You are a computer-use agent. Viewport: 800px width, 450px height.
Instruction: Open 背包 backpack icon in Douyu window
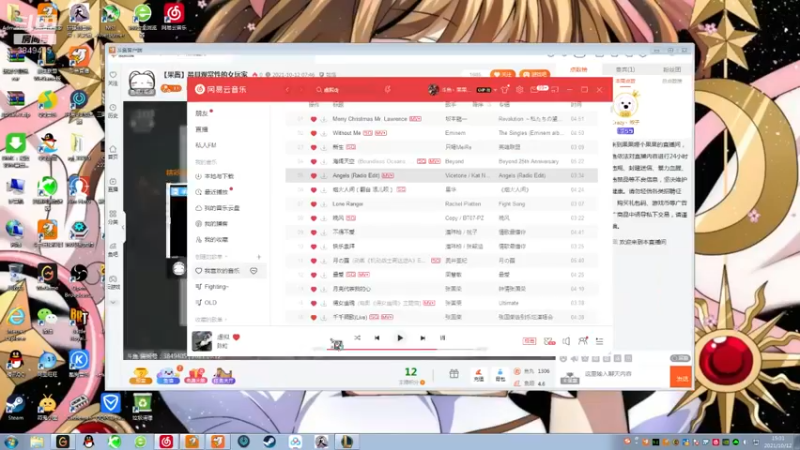[500, 375]
